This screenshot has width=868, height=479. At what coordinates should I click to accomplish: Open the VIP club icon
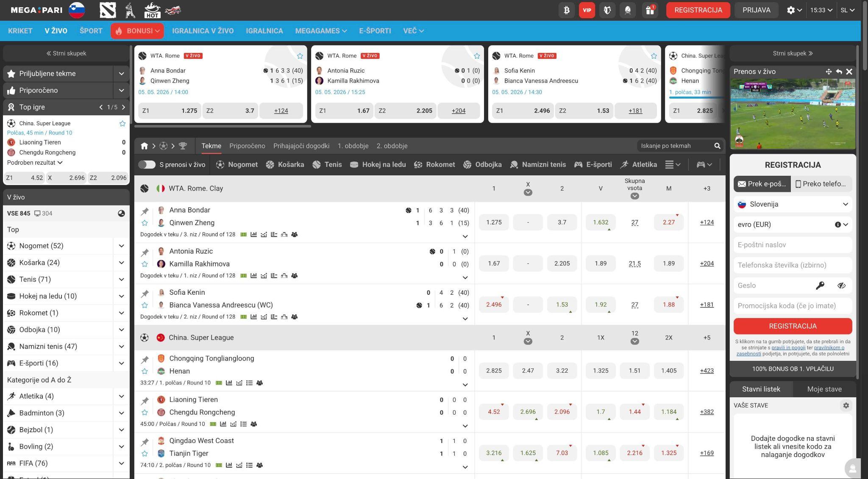(587, 10)
